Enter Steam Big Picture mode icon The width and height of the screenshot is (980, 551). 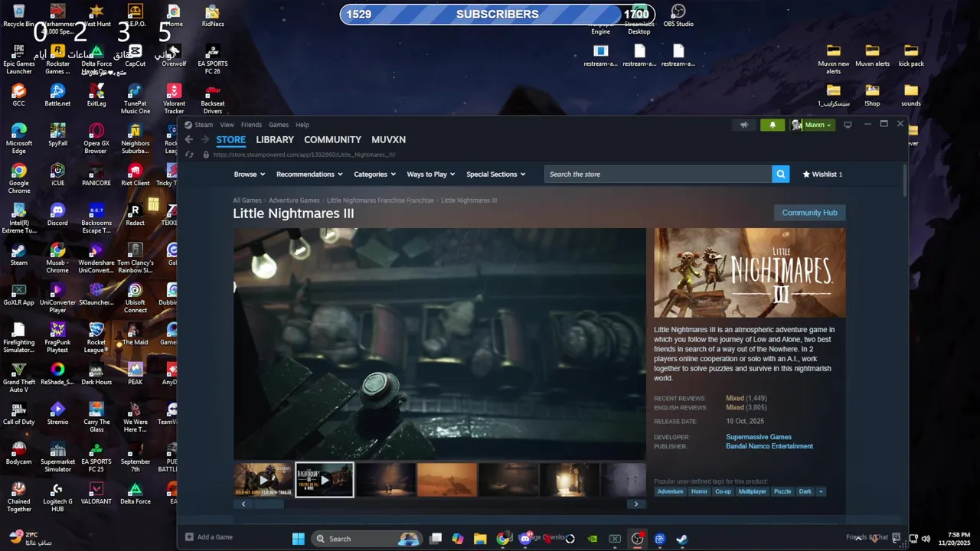848,125
